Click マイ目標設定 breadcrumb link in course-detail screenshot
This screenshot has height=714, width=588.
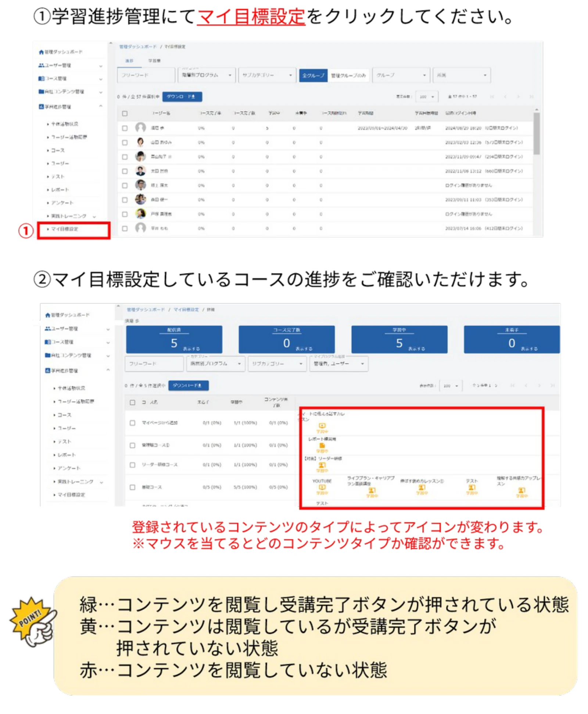click(186, 310)
